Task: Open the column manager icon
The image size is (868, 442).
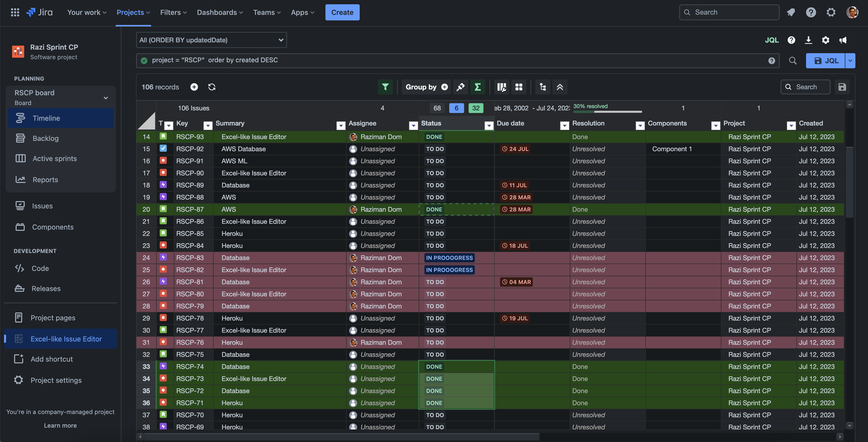Action: click(502, 87)
